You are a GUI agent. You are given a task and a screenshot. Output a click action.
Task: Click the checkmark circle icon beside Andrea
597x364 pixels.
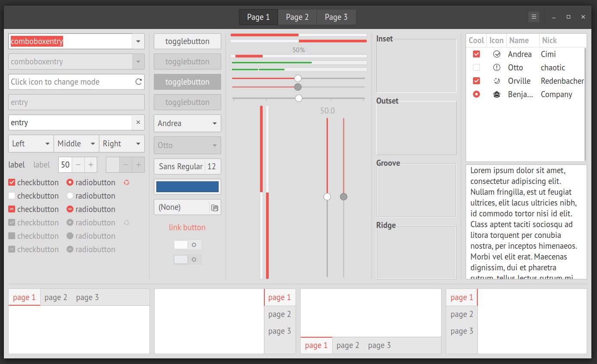497,54
